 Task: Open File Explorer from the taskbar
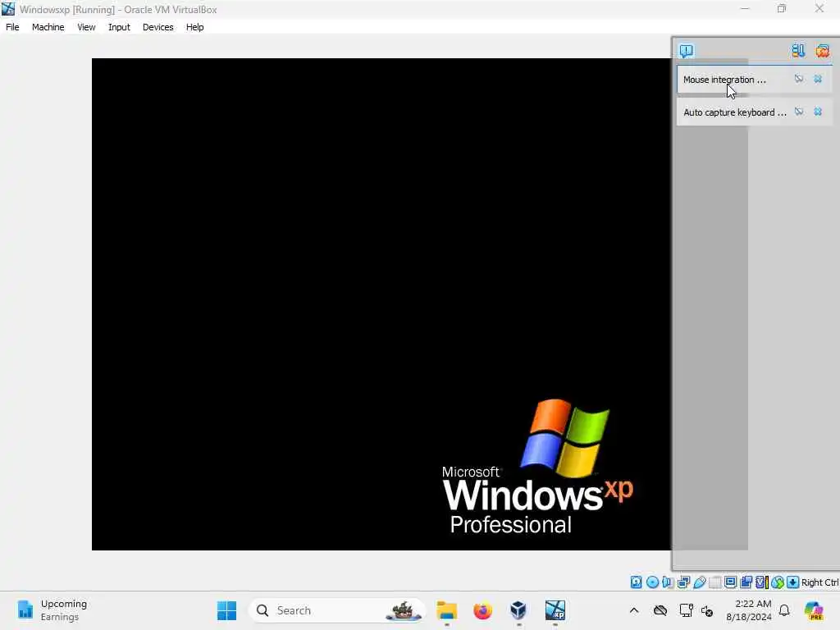pyautogui.click(x=446, y=610)
